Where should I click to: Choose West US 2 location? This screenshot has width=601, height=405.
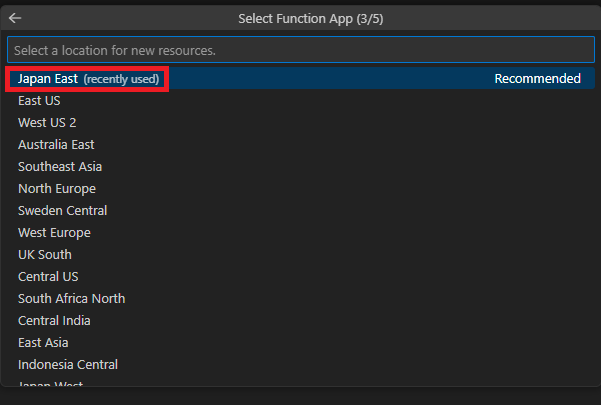[47, 123]
